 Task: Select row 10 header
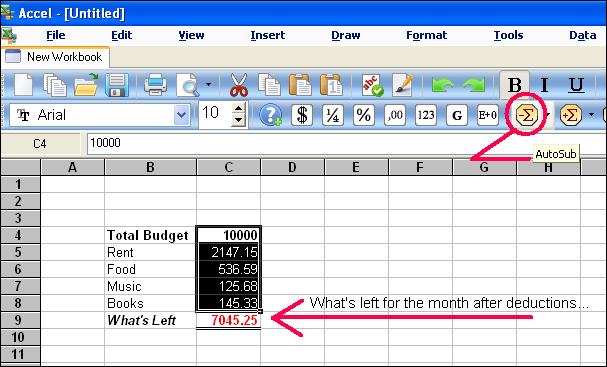pos(21,337)
